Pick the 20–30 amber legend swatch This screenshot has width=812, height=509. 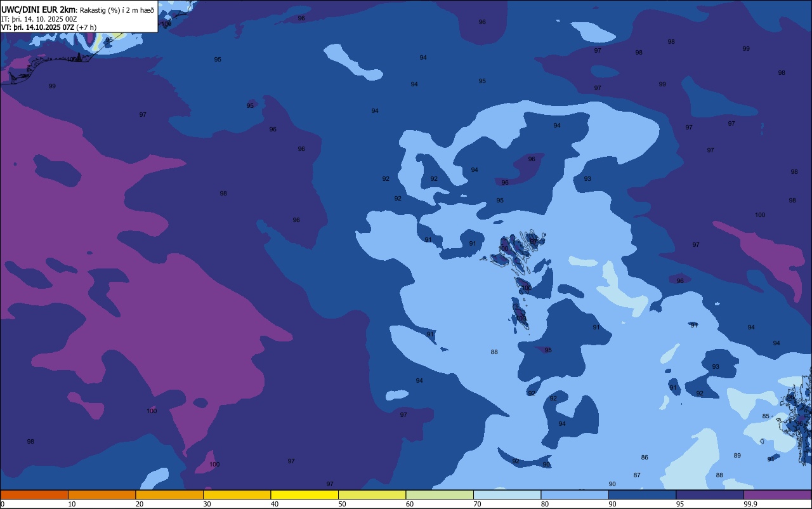click(169, 494)
